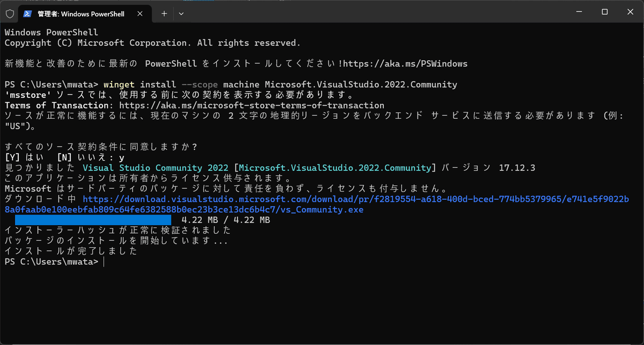Click the "US" example text

pyautogui.click(x=15, y=126)
